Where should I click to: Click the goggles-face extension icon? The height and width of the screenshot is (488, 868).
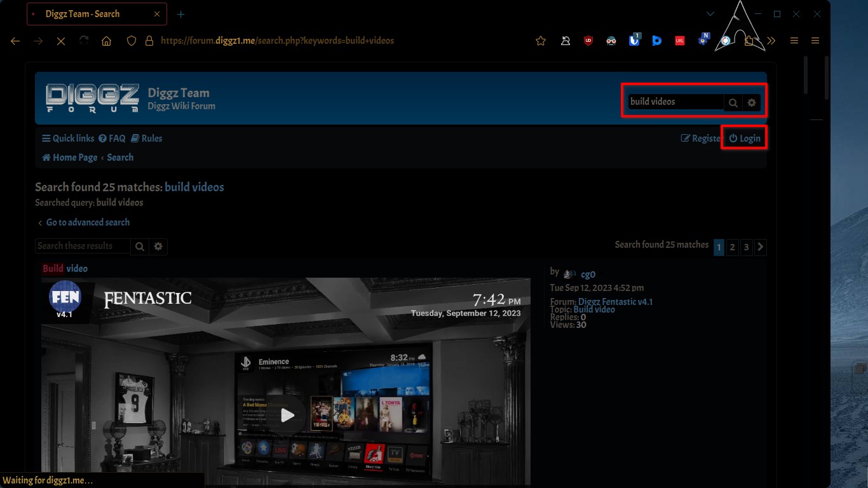(611, 41)
